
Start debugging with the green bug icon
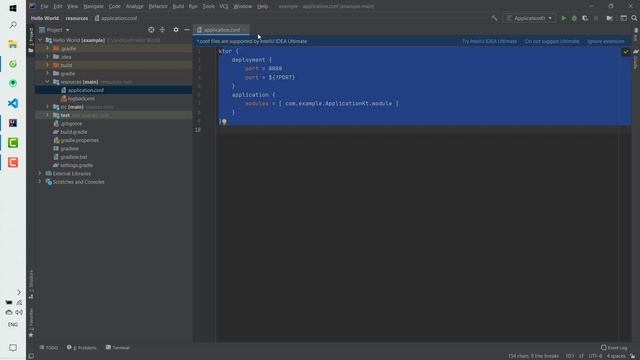tap(574, 18)
